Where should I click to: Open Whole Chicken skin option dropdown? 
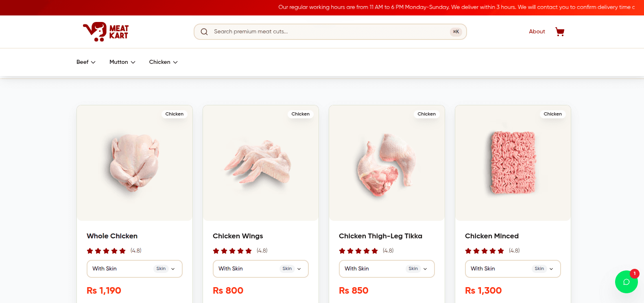point(134,269)
